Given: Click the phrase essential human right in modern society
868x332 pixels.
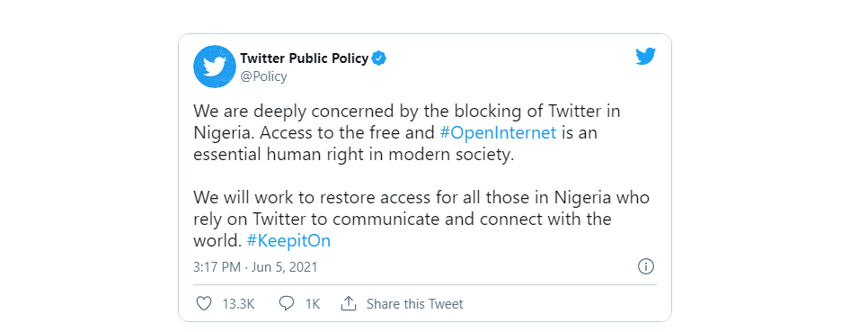Looking at the screenshot, I should pos(354,155).
